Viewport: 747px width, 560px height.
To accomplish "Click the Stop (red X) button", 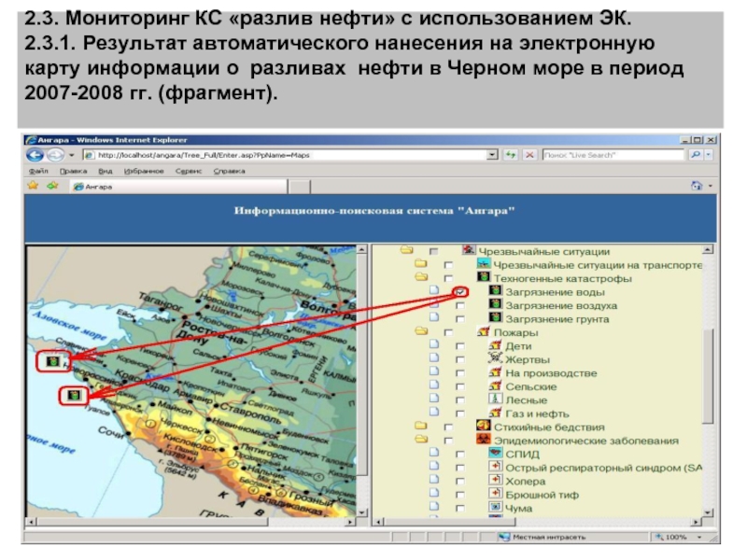I will [x=529, y=155].
